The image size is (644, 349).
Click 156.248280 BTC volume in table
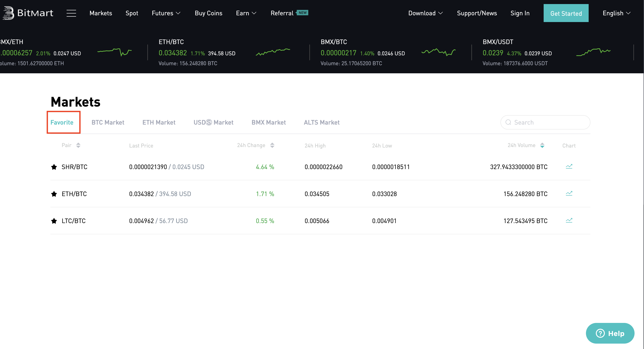[x=525, y=194]
